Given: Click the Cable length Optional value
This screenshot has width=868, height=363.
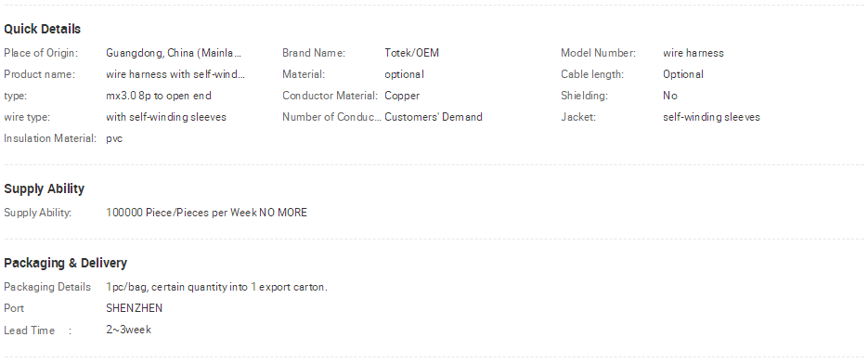Looking at the screenshot, I should point(683,74).
